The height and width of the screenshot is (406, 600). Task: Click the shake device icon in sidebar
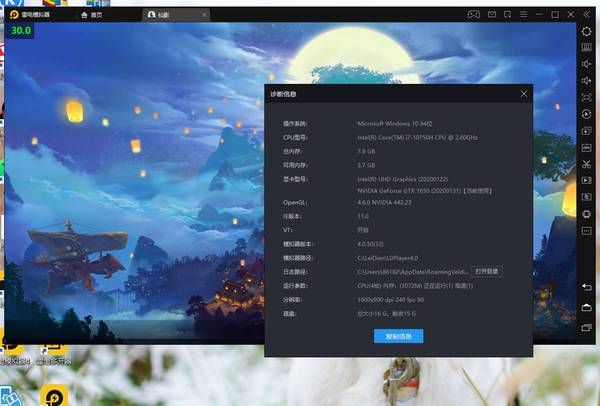click(x=586, y=214)
